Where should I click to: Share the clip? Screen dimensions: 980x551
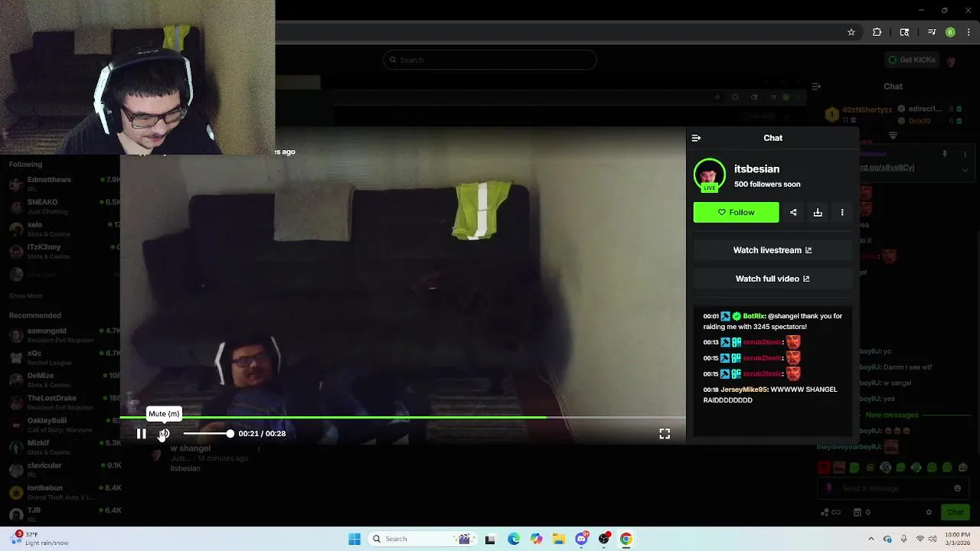coord(793,213)
